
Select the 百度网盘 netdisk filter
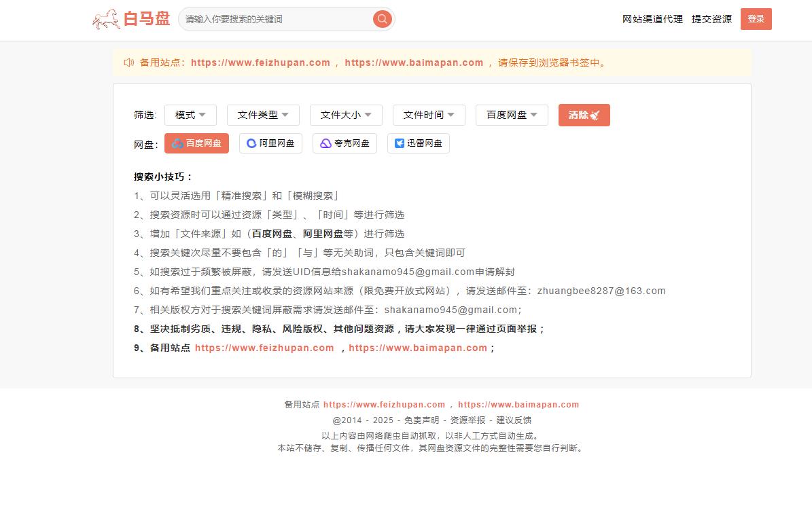196,143
